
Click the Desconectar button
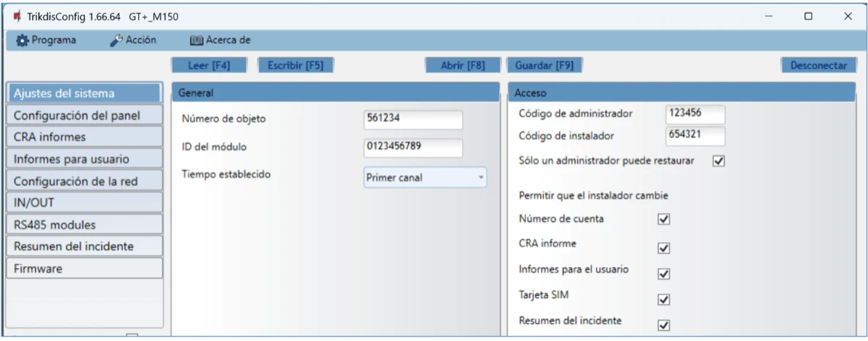818,65
